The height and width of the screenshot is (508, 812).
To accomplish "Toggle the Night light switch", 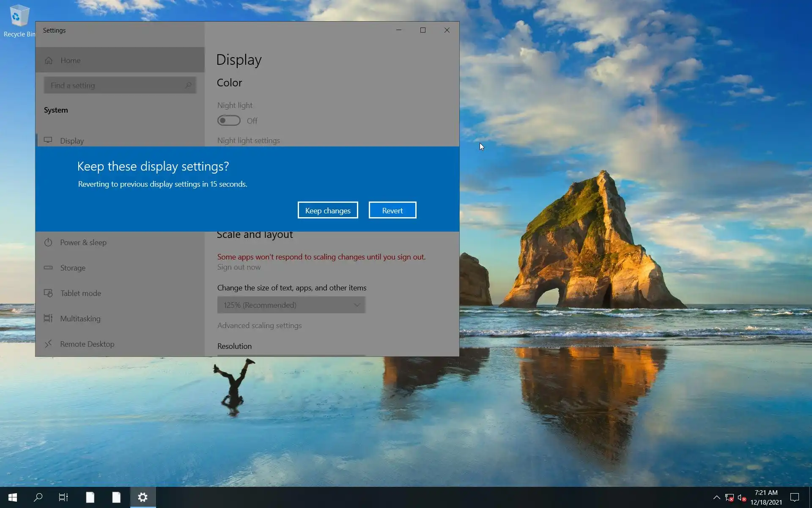I will tap(229, 121).
